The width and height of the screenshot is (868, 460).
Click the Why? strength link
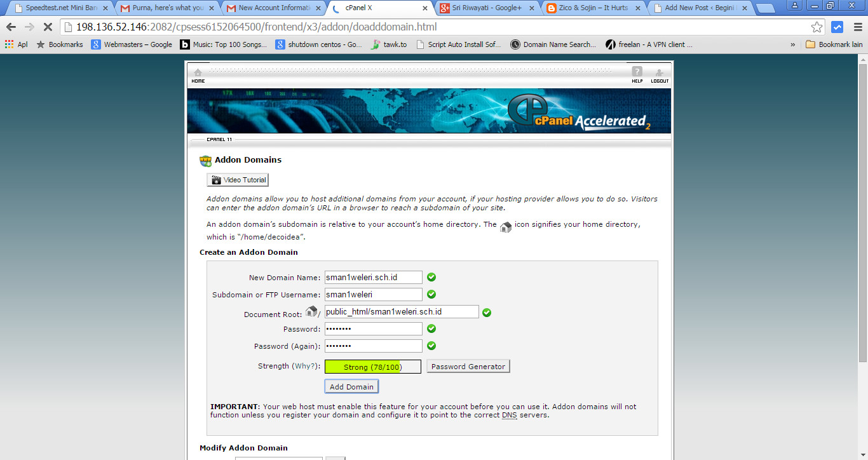(x=306, y=367)
